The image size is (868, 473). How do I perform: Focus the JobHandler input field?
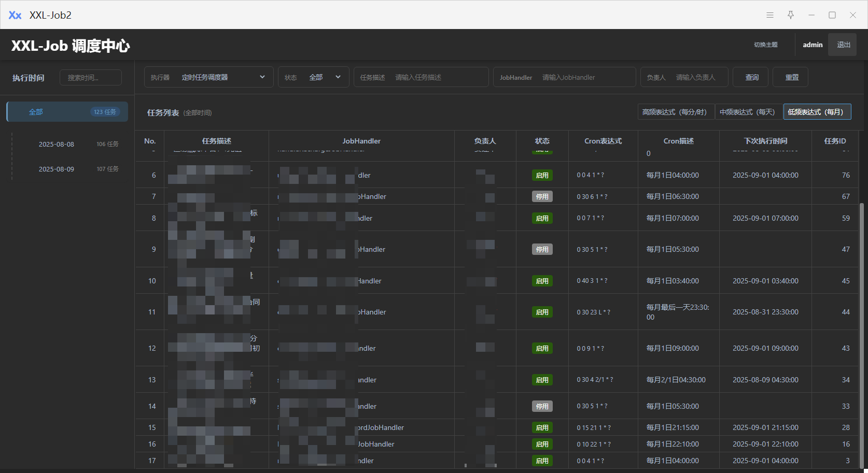pos(565,77)
